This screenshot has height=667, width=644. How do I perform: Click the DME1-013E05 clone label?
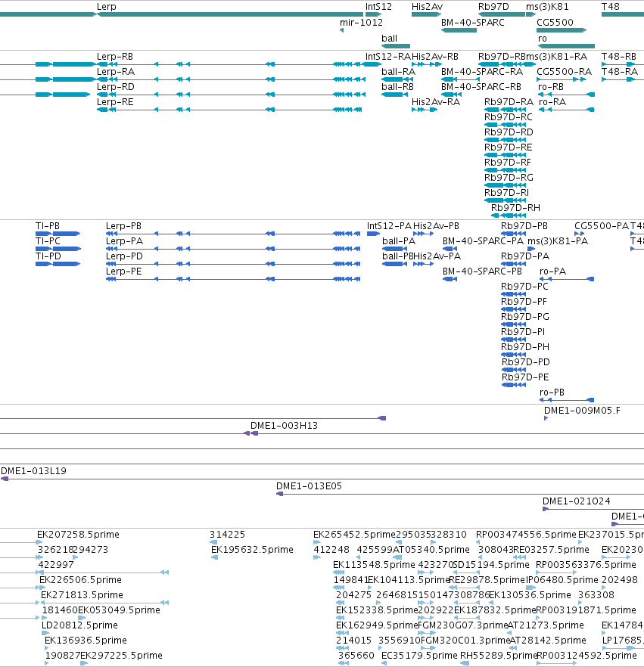309,486
